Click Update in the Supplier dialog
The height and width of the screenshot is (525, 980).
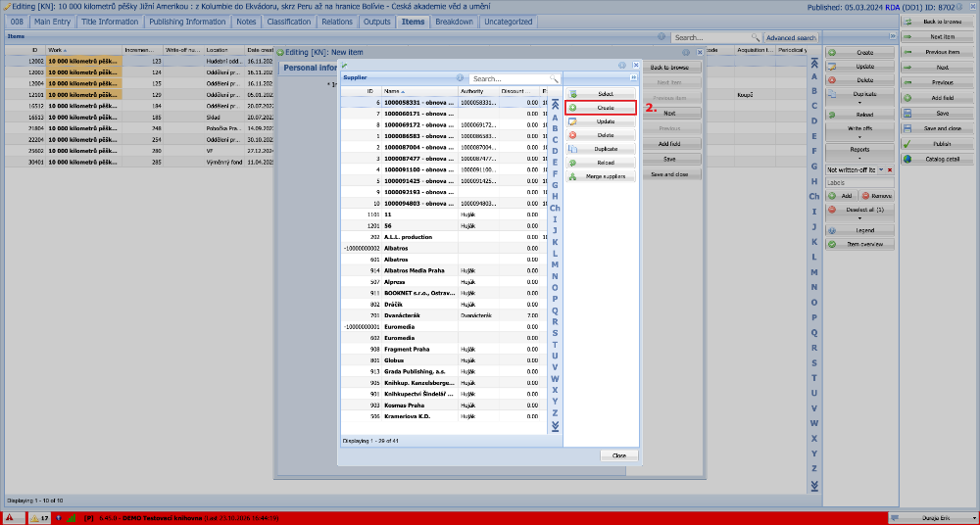click(601, 121)
